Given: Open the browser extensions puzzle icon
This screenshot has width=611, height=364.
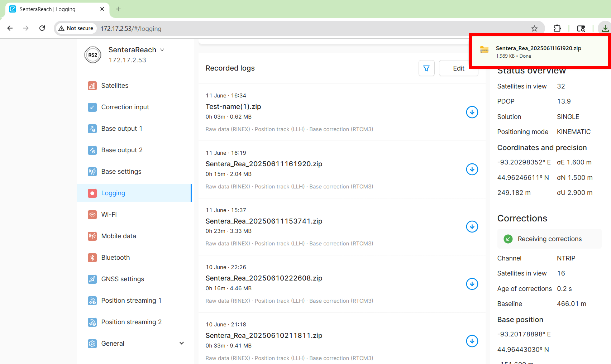Looking at the screenshot, I should click(x=557, y=28).
